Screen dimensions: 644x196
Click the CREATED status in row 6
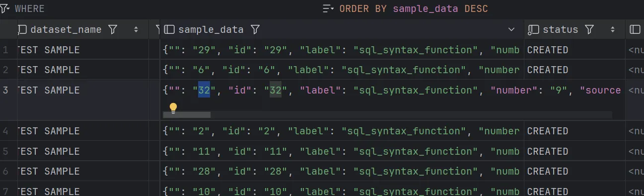coord(548,171)
